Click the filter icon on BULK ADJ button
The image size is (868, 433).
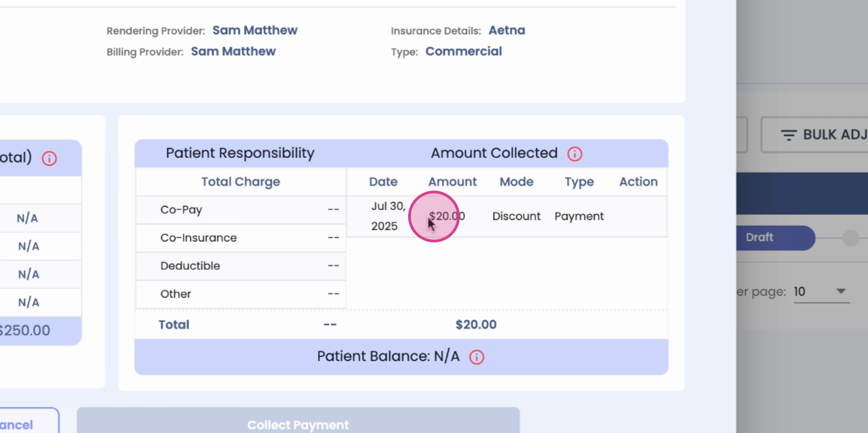[789, 136]
